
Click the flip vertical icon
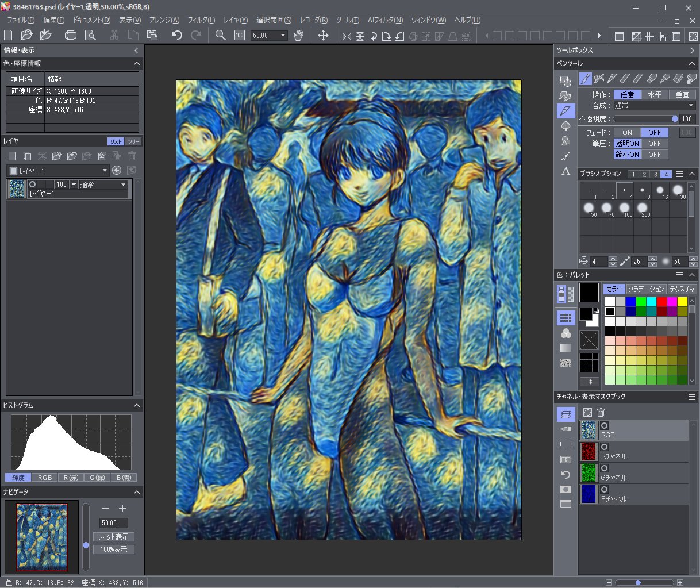point(360,36)
